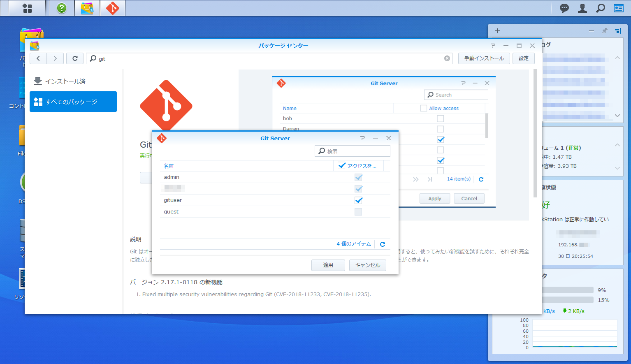This screenshot has width=631, height=364.
Task: Open the desktop search magnifier icon
Action: (601, 8)
